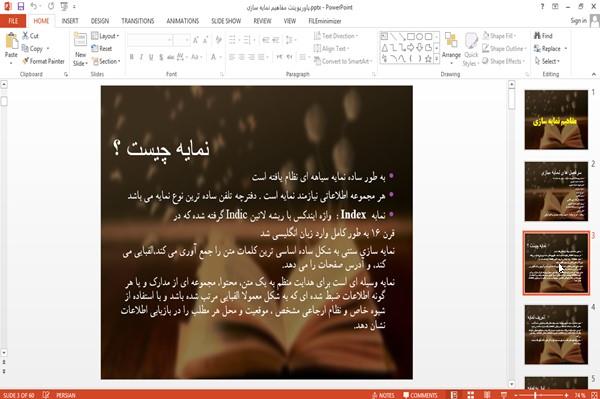Viewport: 600px width, 399px height.
Task: Open the Section dropdown menu
Action: pyautogui.click(x=106, y=61)
